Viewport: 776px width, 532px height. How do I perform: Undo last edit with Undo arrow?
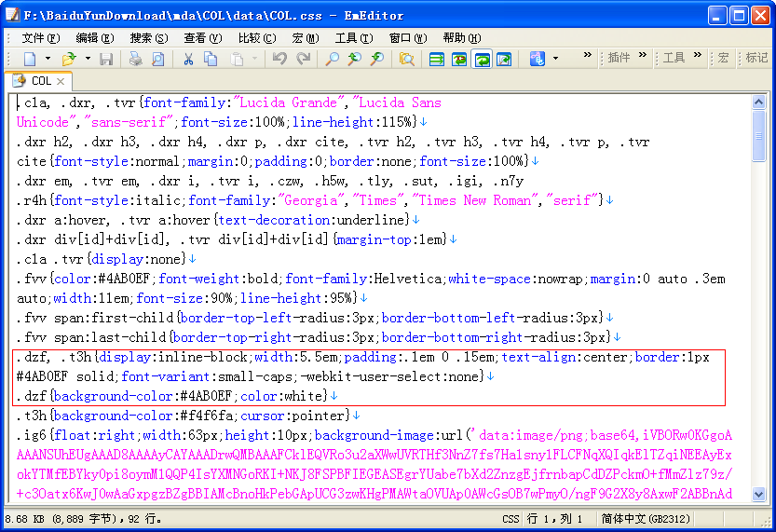click(x=279, y=59)
